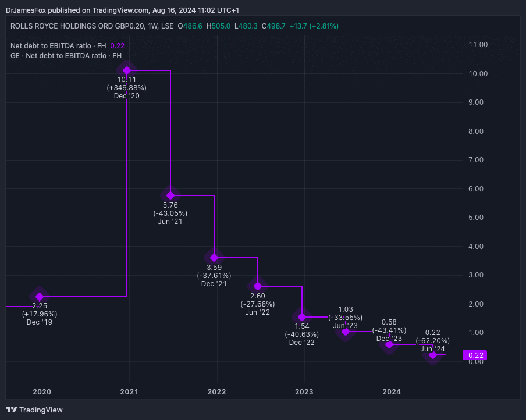Click the Jun '22 diamond marker at 2.60

click(x=258, y=286)
